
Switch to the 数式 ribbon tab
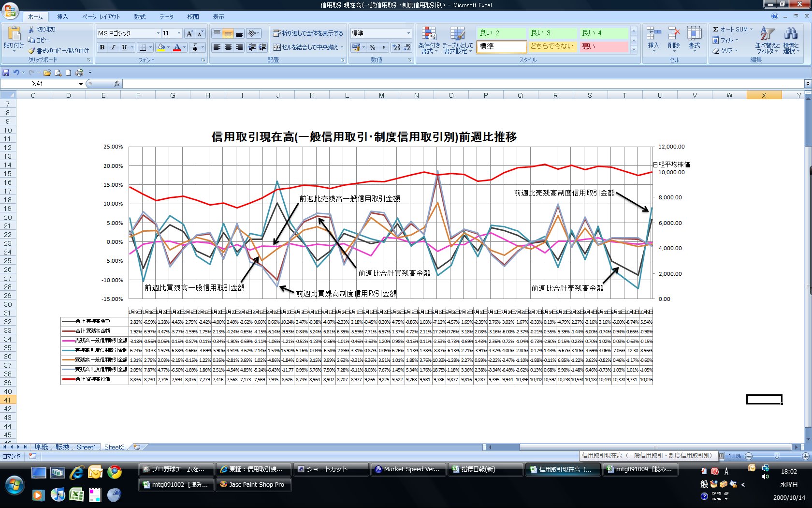point(140,16)
